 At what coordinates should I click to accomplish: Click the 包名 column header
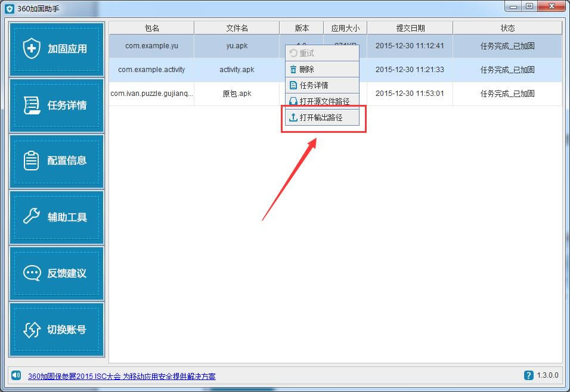[151, 28]
